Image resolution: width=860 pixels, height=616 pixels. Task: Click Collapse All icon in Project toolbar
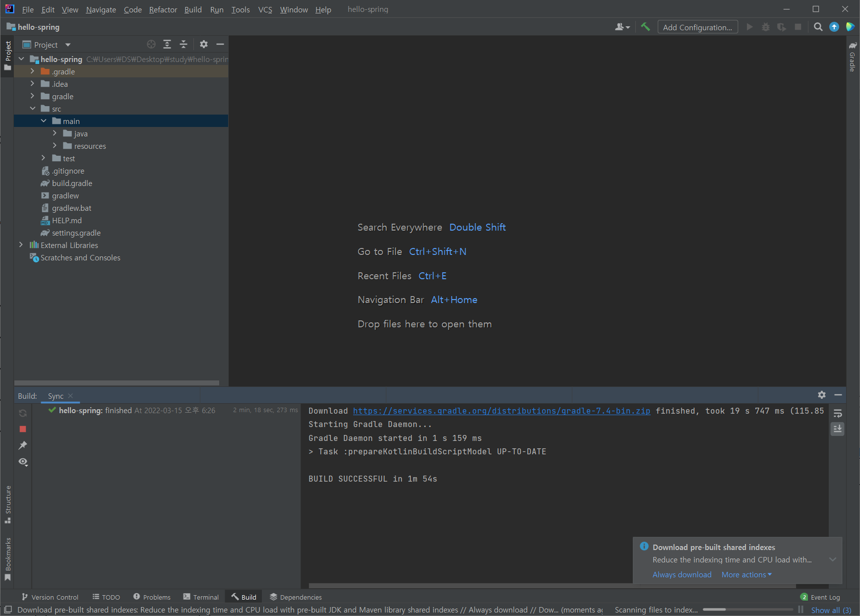[x=184, y=45]
